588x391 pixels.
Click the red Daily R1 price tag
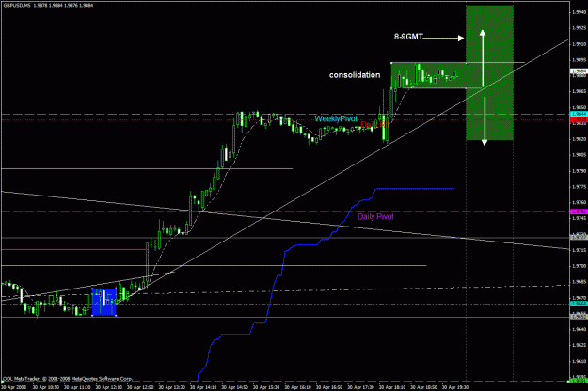[x=579, y=119]
